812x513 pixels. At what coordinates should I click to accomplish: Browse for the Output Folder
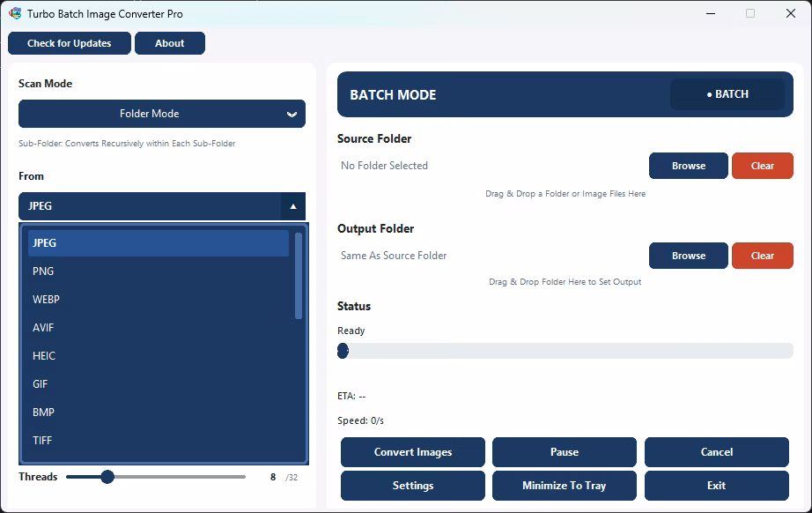pos(688,256)
